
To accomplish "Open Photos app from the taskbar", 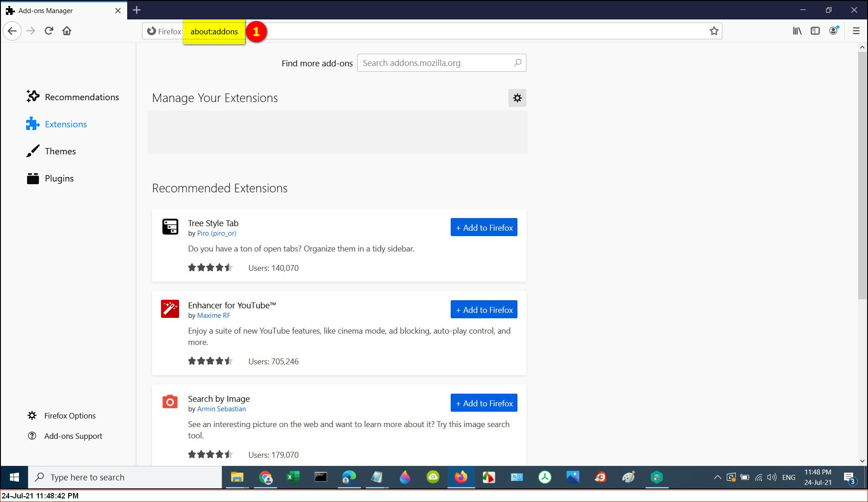I will (x=573, y=477).
